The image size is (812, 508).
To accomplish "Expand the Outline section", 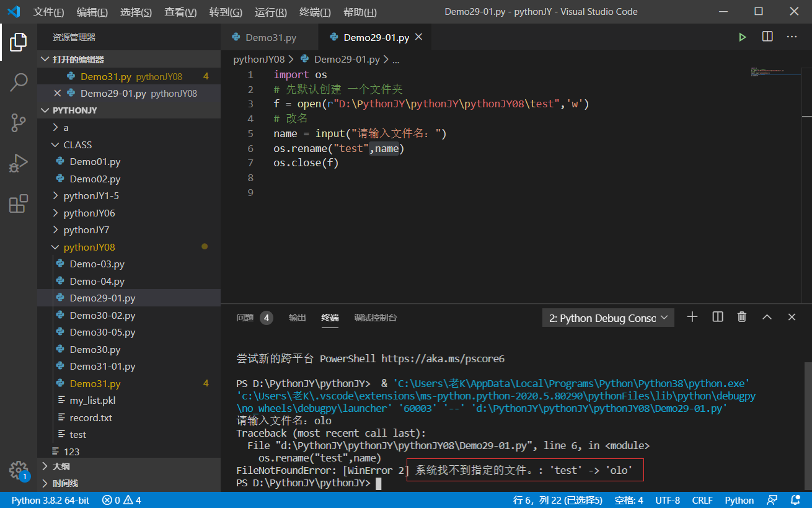I will click(x=129, y=466).
